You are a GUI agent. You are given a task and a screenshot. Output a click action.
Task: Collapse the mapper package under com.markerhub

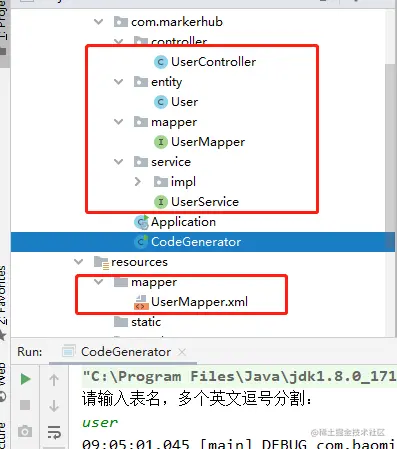pyautogui.click(x=118, y=122)
